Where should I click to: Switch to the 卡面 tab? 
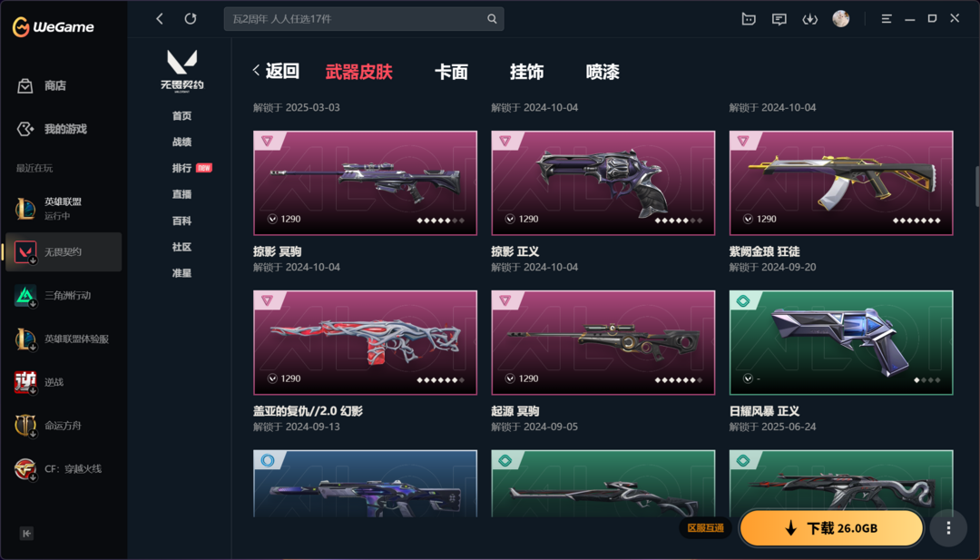point(451,72)
